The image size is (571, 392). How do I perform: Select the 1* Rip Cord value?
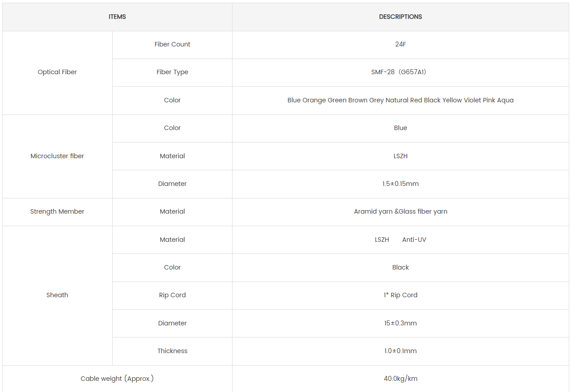click(400, 295)
